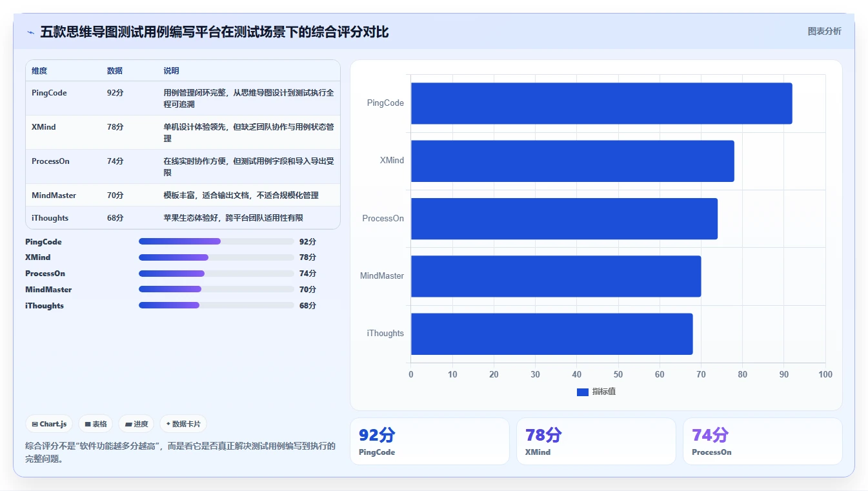Click the Chart.js chip
The width and height of the screenshot is (868, 491).
[x=49, y=424]
